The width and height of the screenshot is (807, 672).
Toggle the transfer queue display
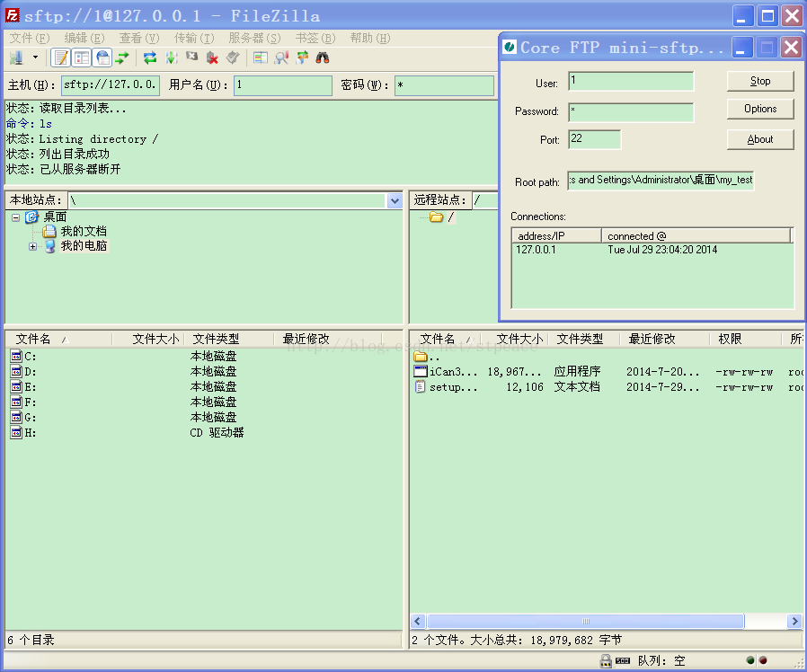pyautogui.click(x=122, y=57)
